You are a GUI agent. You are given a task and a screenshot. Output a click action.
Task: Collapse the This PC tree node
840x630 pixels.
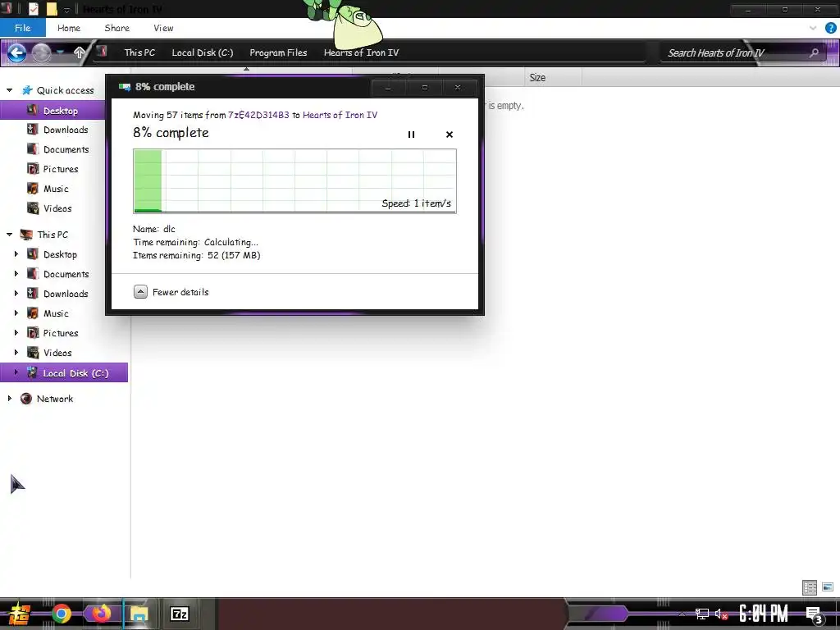10,234
